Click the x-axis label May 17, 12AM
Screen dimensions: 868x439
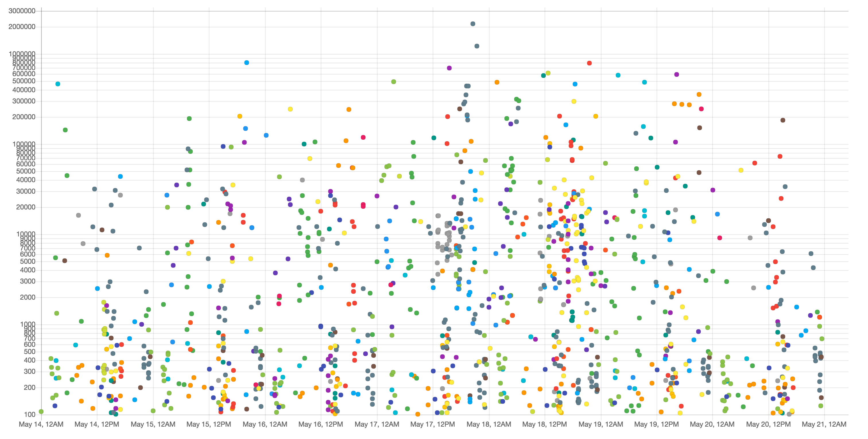(377, 424)
